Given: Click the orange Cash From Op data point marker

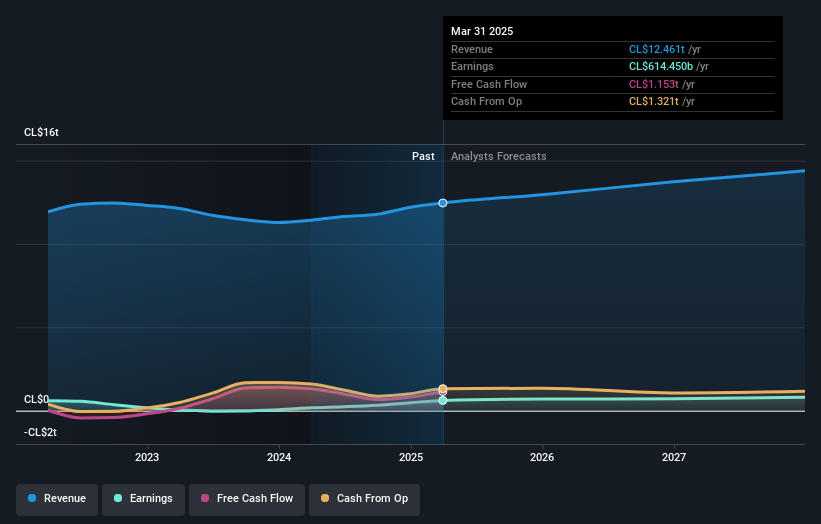Looking at the screenshot, I should click(x=443, y=388).
